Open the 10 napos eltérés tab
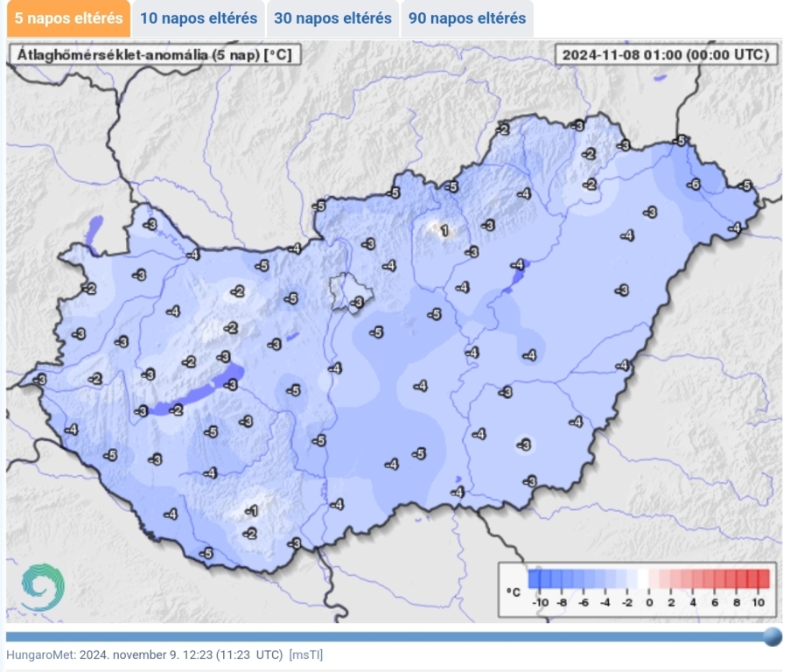The width and height of the screenshot is (790, 672). [x=199, y=18]
